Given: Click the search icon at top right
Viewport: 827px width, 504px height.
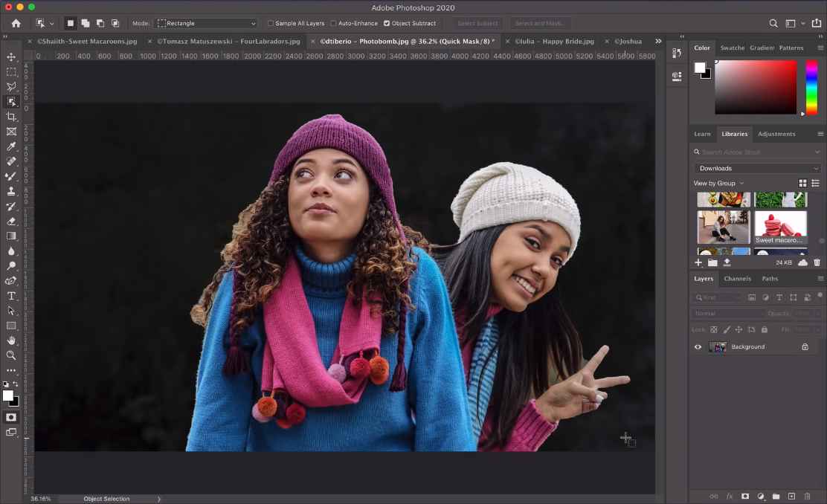Looking at the screenshot, I should click(773, 24).
